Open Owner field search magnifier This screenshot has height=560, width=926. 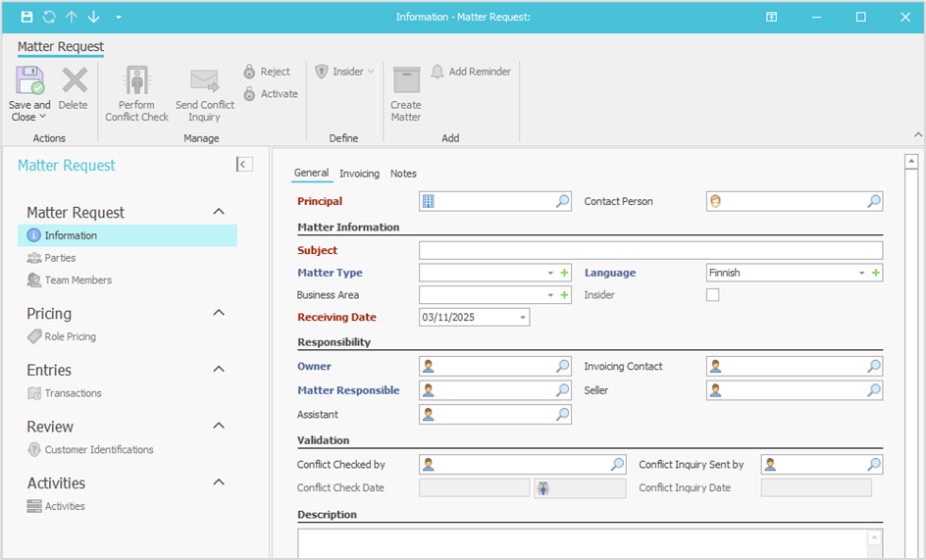click(563, 367)
